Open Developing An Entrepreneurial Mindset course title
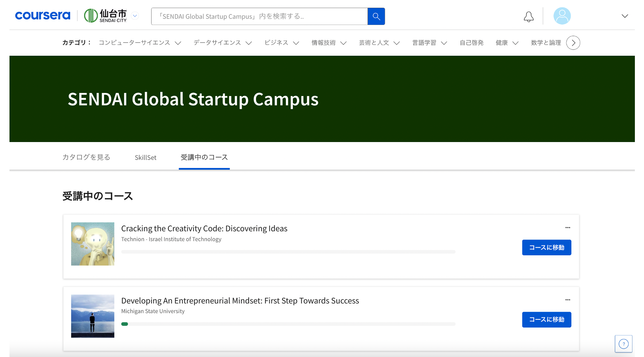 coord(240,301)
